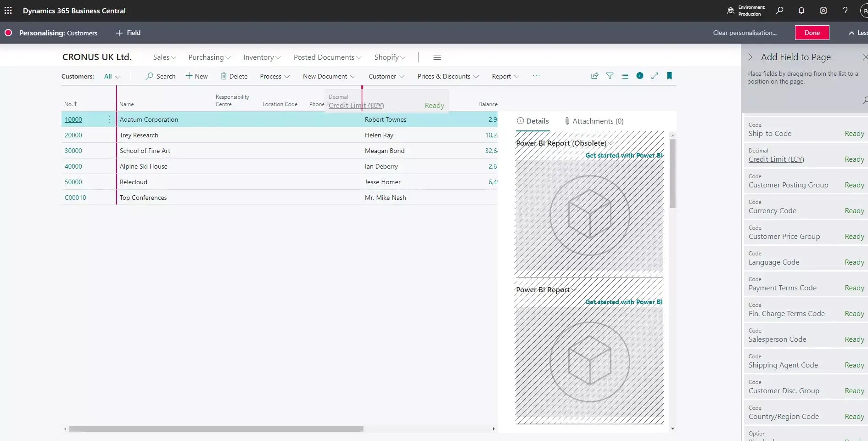Screen dimensions: 868x441
Task: Open customer number 10000 link
Action: pyautogui.click(x=73, y=119)
